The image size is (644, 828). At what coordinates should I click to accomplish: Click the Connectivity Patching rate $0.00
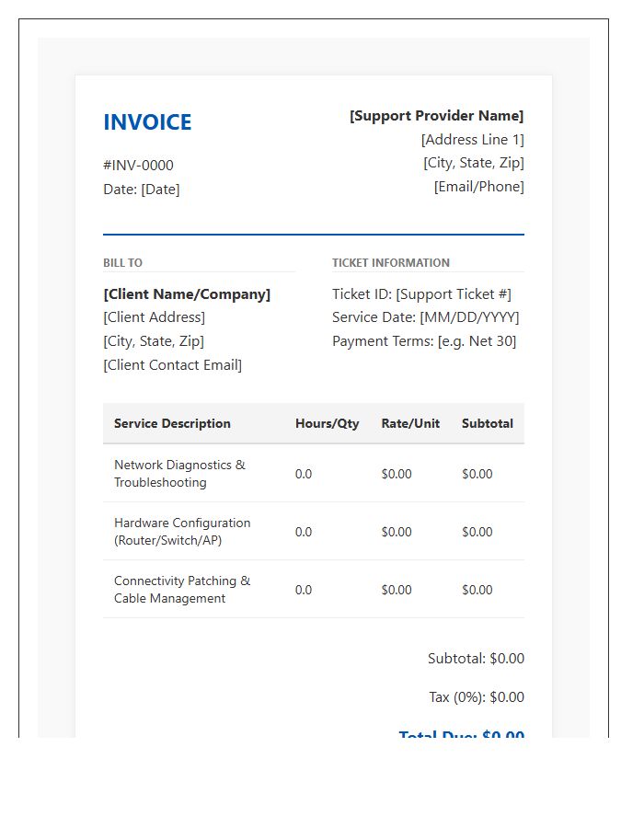click(x=397, y=590)
